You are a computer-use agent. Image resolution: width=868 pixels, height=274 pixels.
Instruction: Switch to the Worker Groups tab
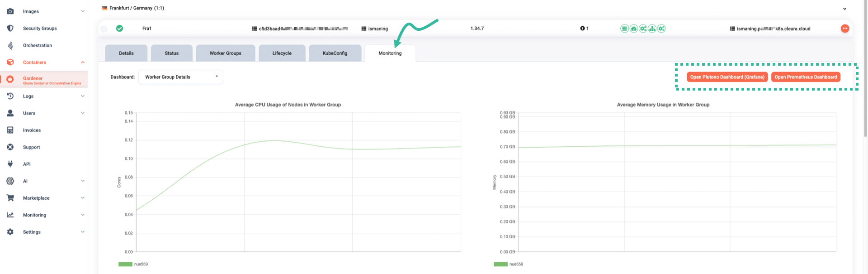tap(226, 53)
